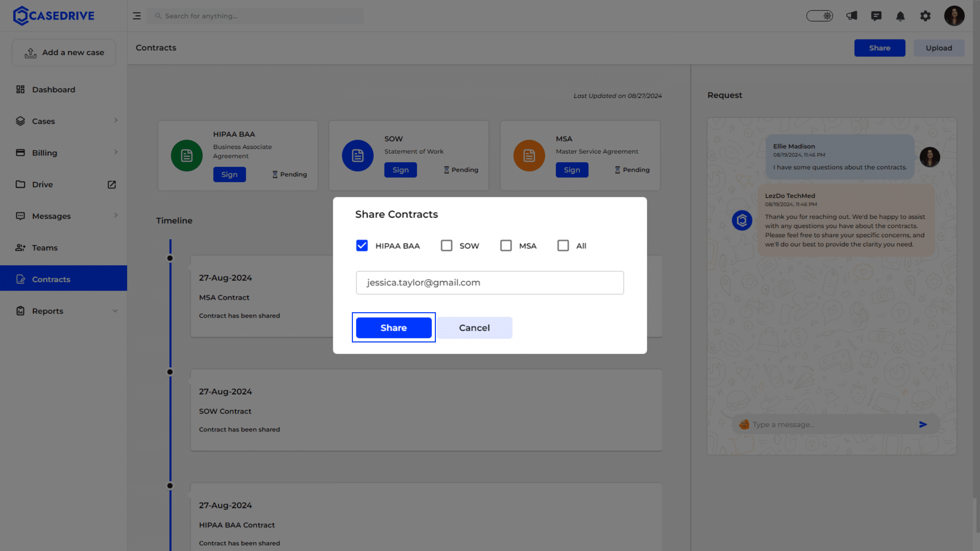Click Share button in the dialog
980x551 pixels.
tap(394, 328)
